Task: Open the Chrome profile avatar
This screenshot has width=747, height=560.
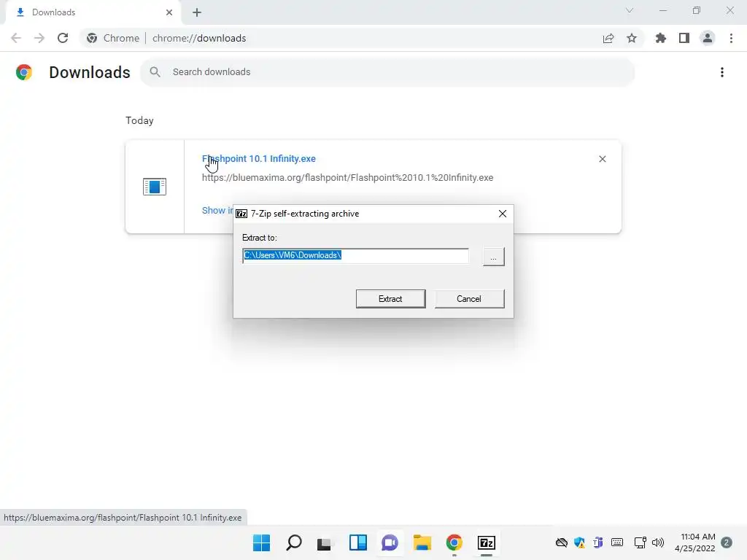Action: [x=708, y=38]
